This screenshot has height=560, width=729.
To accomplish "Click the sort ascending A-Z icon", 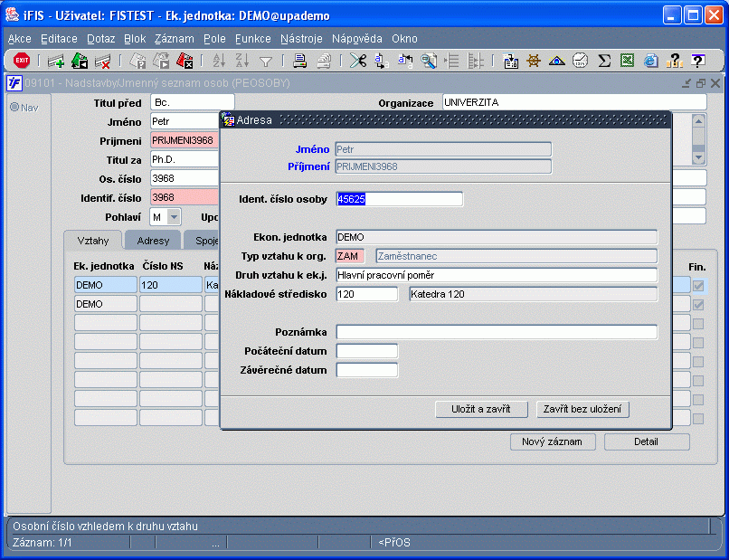I will point(219,61).
